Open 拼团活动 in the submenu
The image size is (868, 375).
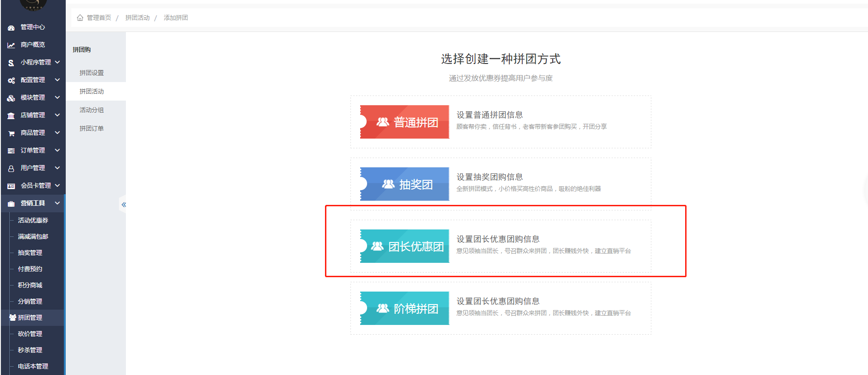(x=92, y=91)
